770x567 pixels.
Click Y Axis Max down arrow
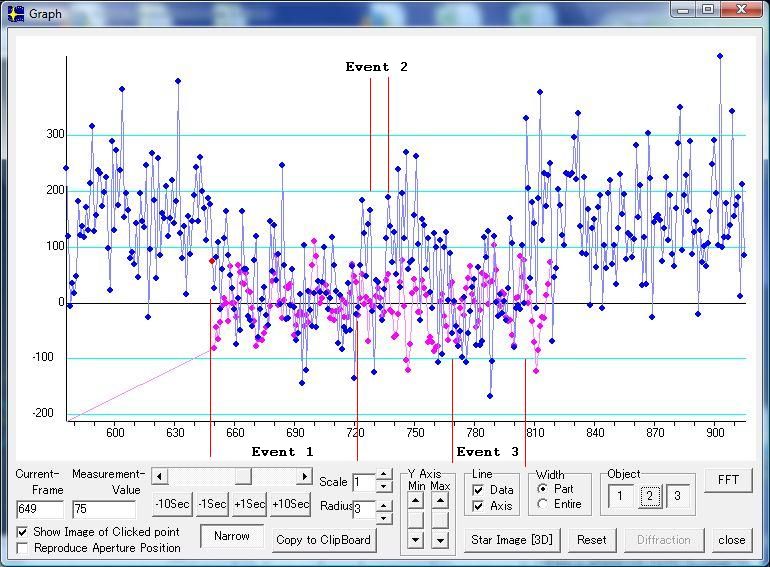[x=440, y=540]
